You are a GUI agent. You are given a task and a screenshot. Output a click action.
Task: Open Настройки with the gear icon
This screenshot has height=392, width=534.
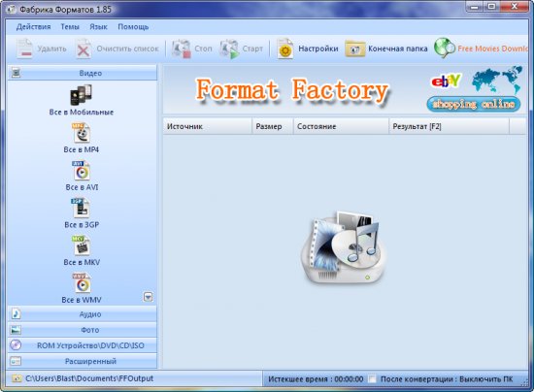(308, 49)
